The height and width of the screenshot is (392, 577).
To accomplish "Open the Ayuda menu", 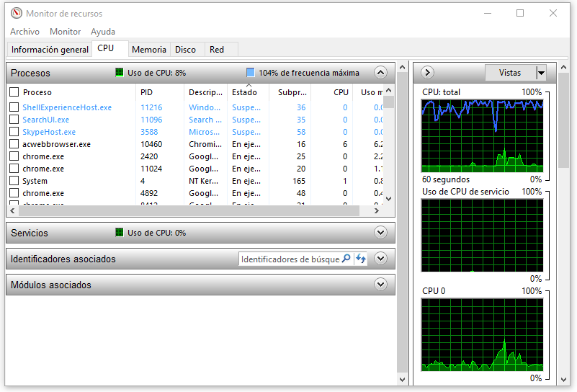I will click(103, 32).
